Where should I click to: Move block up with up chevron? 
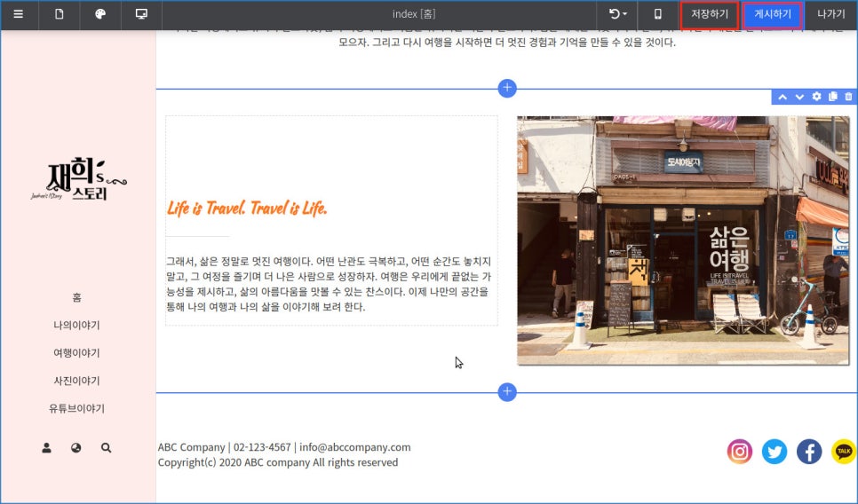783,97
